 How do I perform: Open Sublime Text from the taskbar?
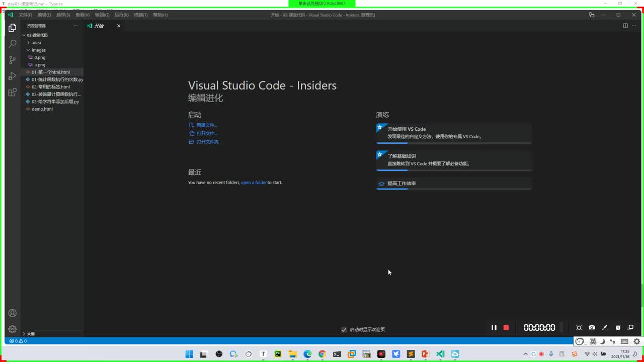pos(411,354)
